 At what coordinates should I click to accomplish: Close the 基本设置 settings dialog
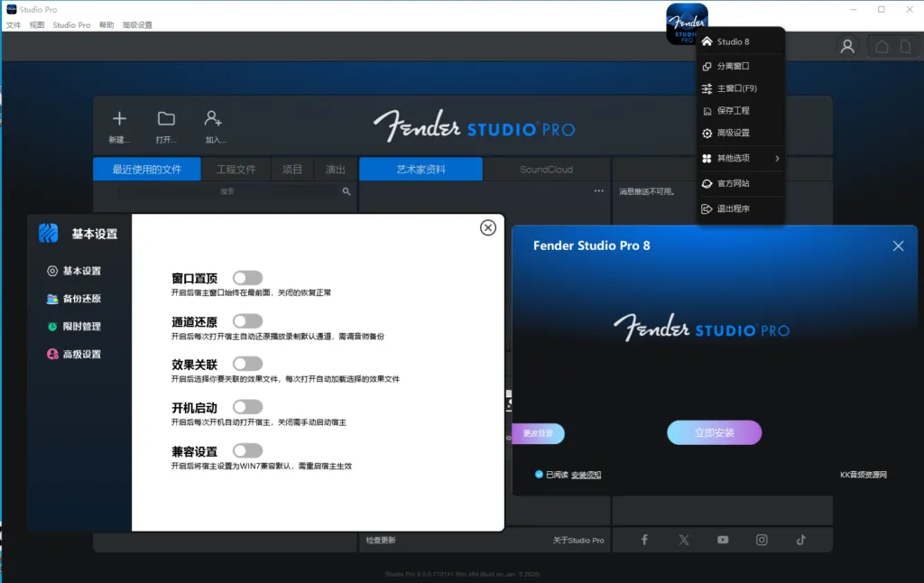[488, 227]
